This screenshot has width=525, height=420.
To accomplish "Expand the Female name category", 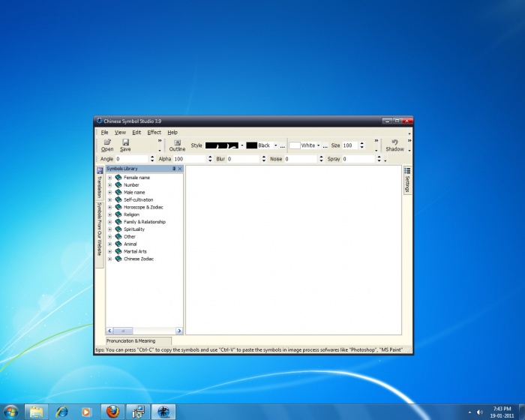I will [109, 178].
